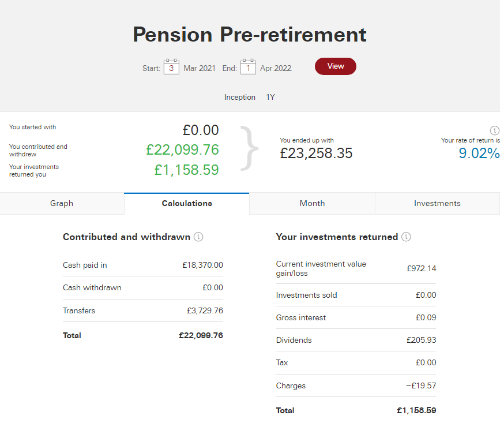Switch to the Calculations tab
Viewport: 504px width, 423px height.
coord(187,203)
